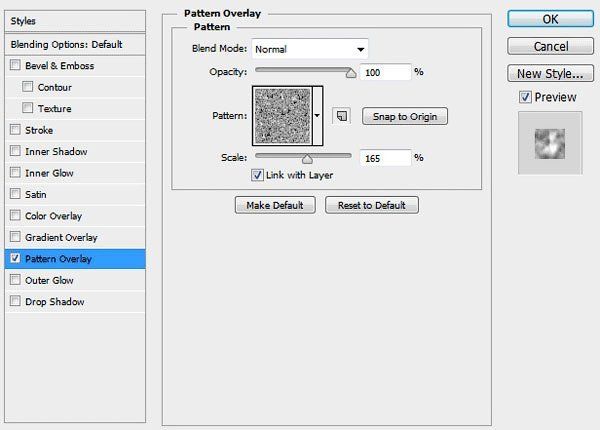Viewport: 600px width, 430px height.
Task: Enable the Gradient Overlay checkbox
Action: pyautogui.click(x=15, y=237)
